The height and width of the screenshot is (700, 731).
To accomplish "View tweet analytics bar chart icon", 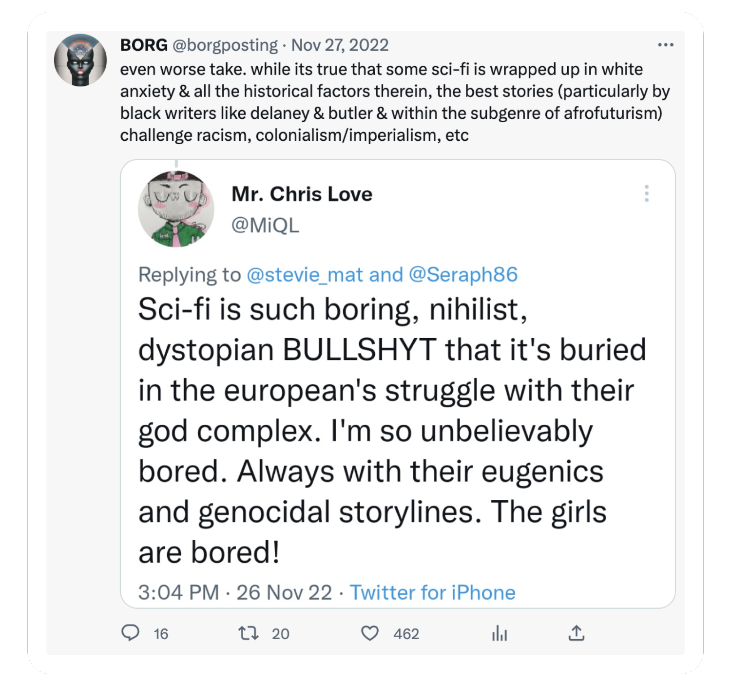I will point(500,633).
